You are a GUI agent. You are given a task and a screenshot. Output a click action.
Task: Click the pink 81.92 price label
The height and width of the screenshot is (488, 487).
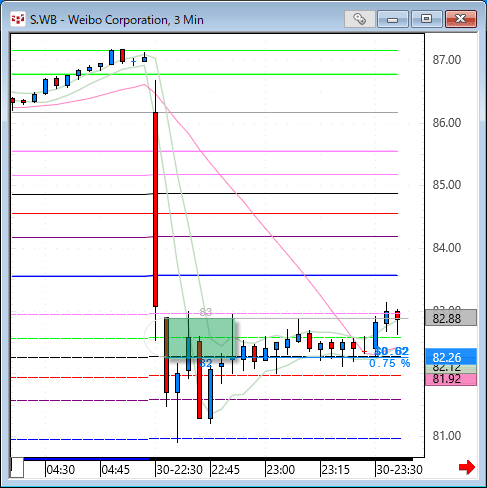tap(451, 379)
